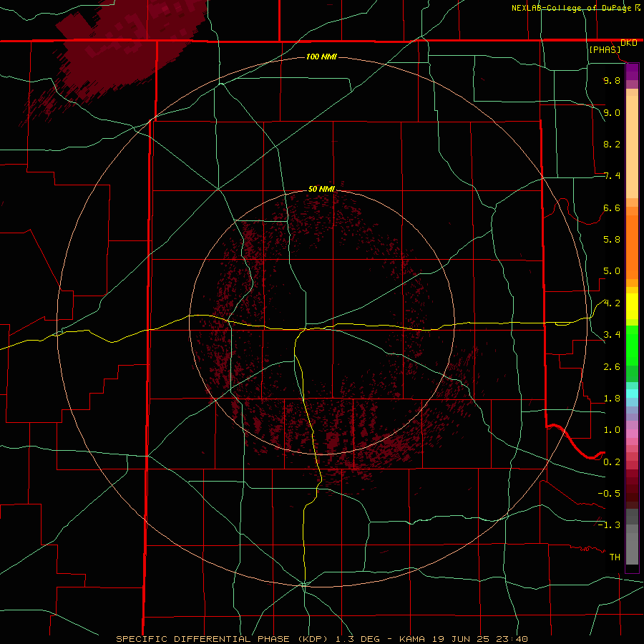Pick the gray segment near TH on the color bar
This screenshot has height=644, width=644.
tap(632, 548)
